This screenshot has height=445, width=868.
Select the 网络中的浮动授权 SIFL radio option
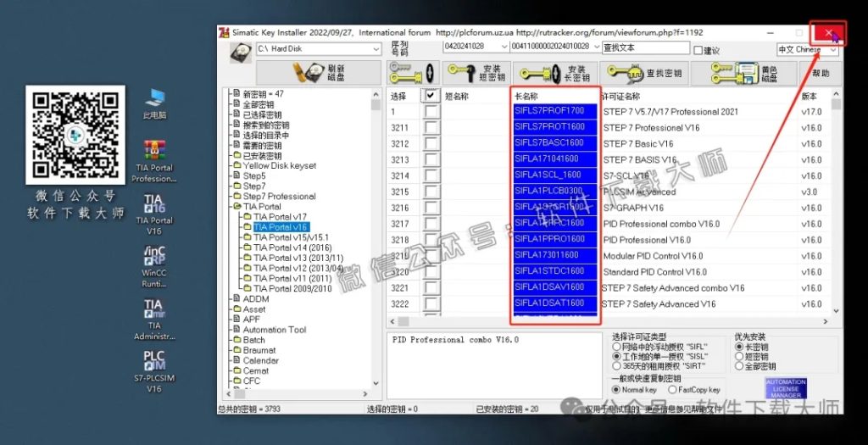(x=617, y=347)
